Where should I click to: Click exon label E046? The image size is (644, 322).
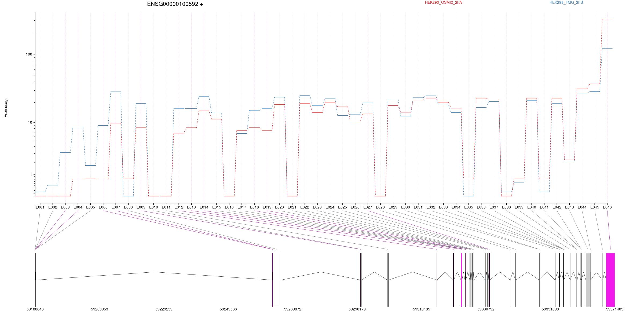pos(608,207)
